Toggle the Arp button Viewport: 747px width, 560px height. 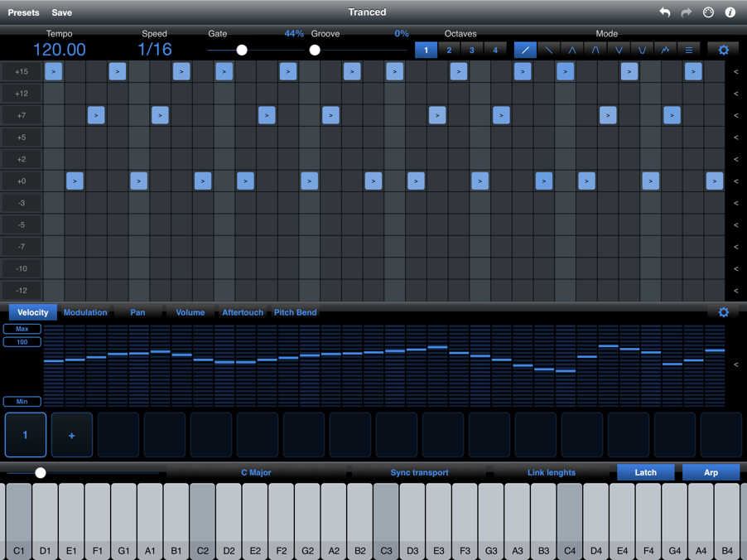point(711,472)
